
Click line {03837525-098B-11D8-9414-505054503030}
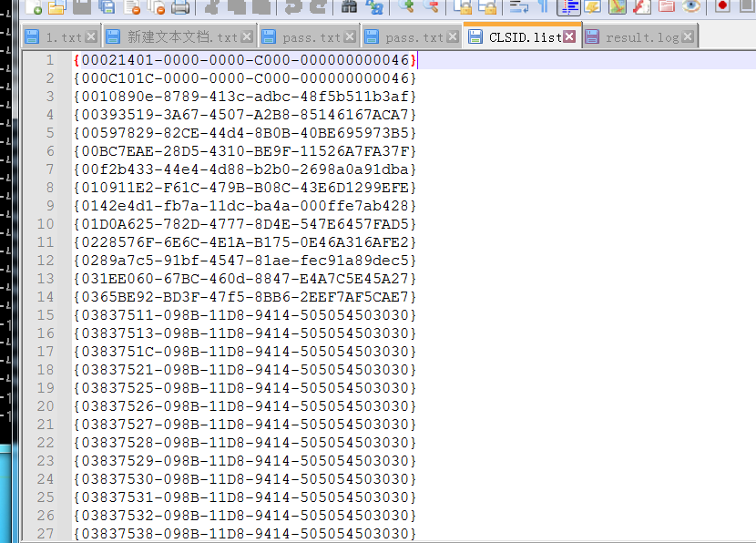tap(245, 388)
